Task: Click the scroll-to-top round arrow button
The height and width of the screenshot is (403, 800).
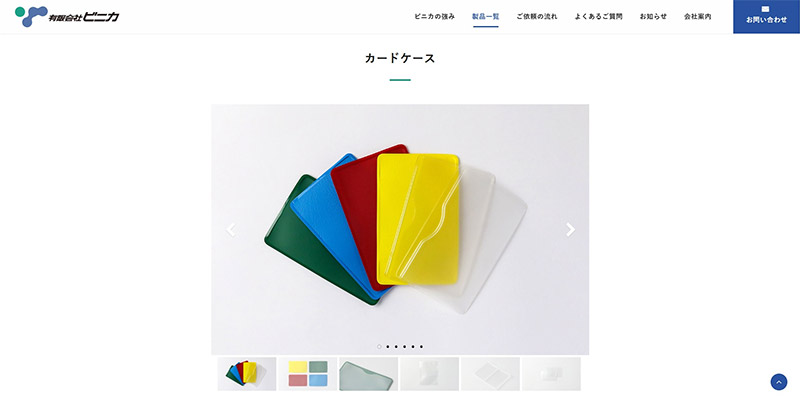Action: (x=779, y=382)
